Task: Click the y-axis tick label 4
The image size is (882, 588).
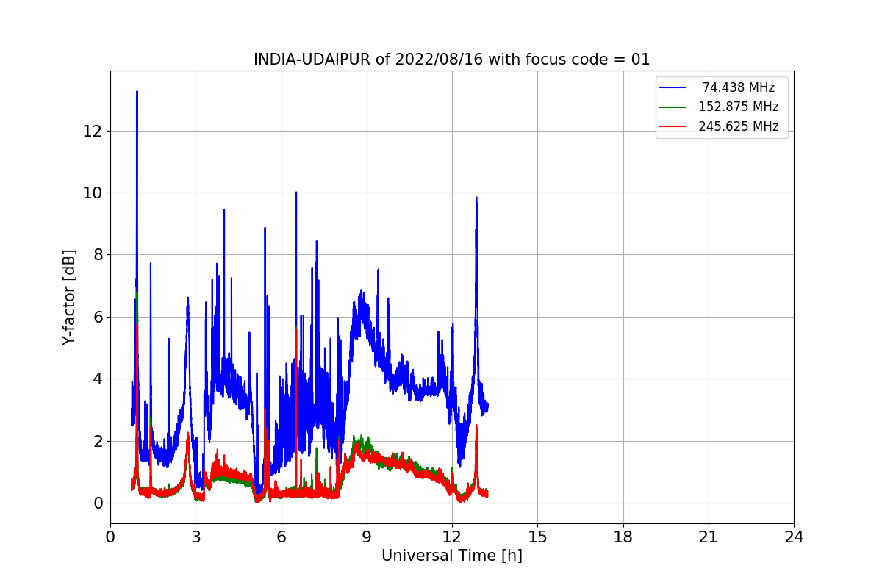Action: [x=98, y=379]
